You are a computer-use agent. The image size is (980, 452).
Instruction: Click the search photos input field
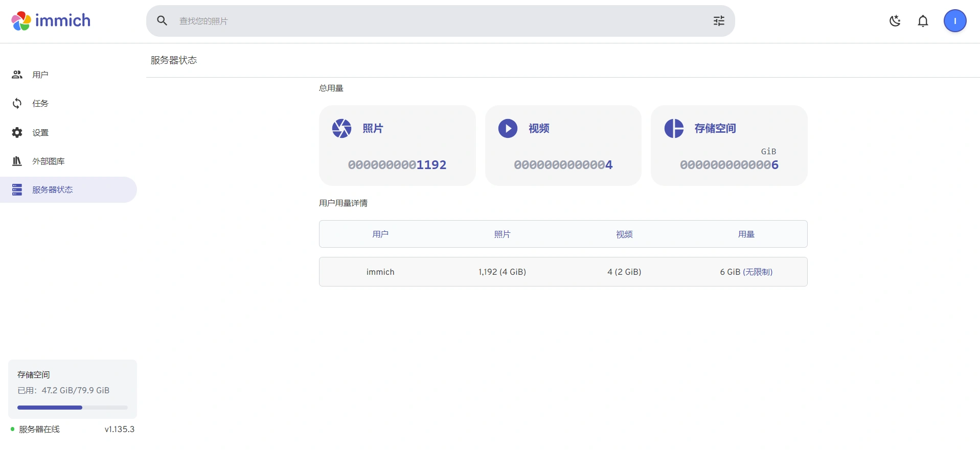tap(440, 21)
